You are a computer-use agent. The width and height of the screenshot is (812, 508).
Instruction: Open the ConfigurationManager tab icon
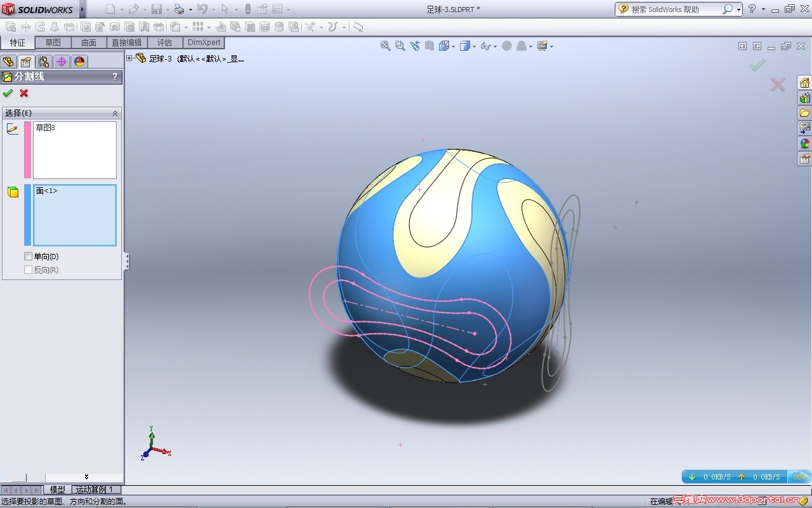[x=43, y=62]
